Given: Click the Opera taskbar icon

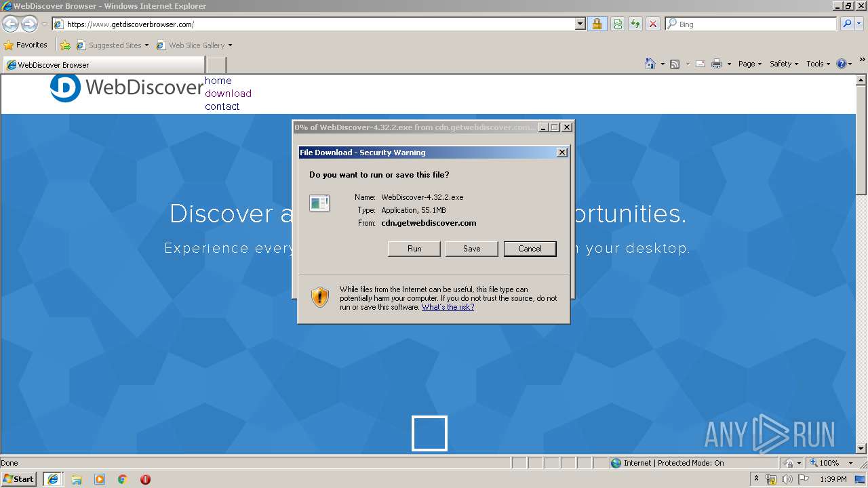Looking at the screenshot, I should tap(145, 479).
